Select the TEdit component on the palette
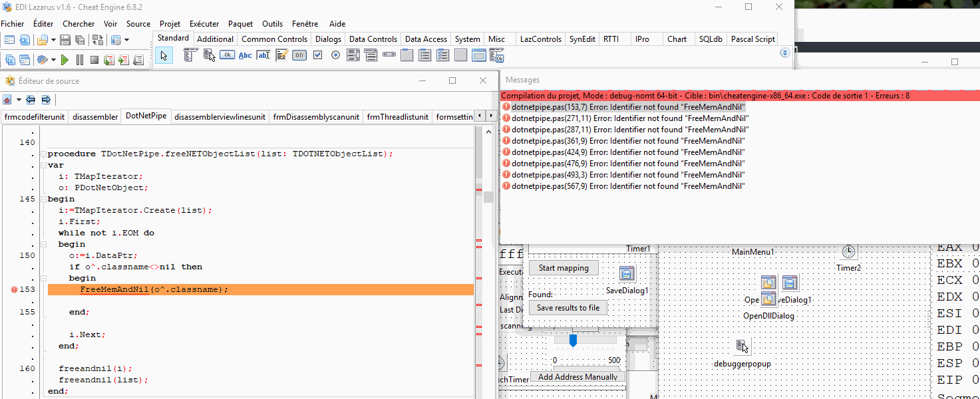Screen dimensions: 980x399 [263, 55]
